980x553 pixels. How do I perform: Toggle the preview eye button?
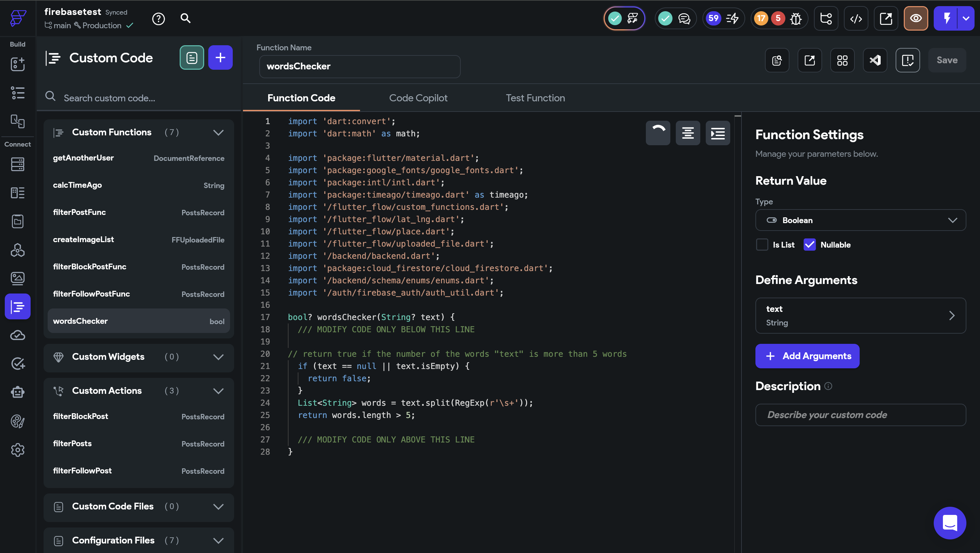[916, 19]
